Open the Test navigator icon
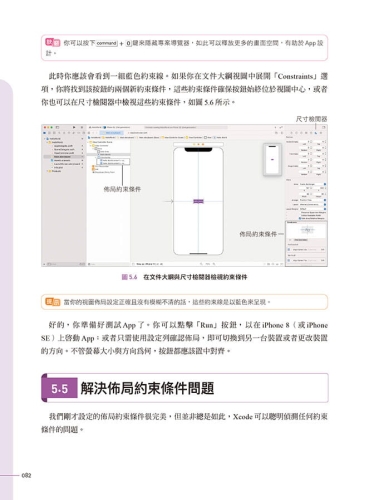Viewport: 369px width, 500px height. 68,133
